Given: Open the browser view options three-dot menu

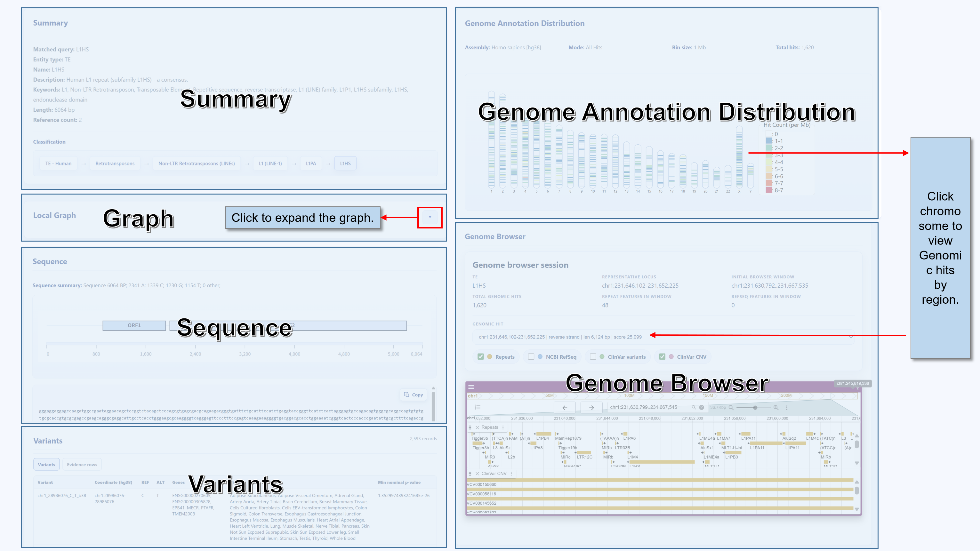Looking at the screenshot, I should tap(787, 407).
